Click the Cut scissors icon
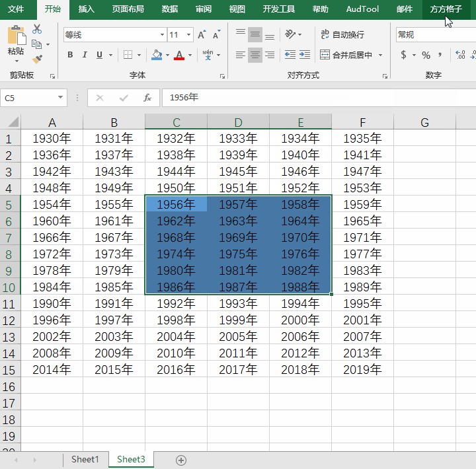This screenshot has height=469, width=476. point(37,29)
